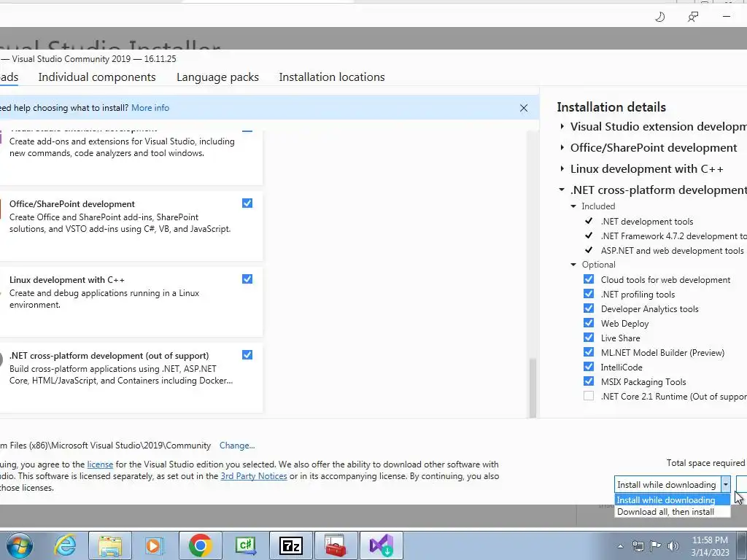The height and width of the screenshot is (560, 747).
Task: Open the C# application taskbar icon
Action: point(246,545)
